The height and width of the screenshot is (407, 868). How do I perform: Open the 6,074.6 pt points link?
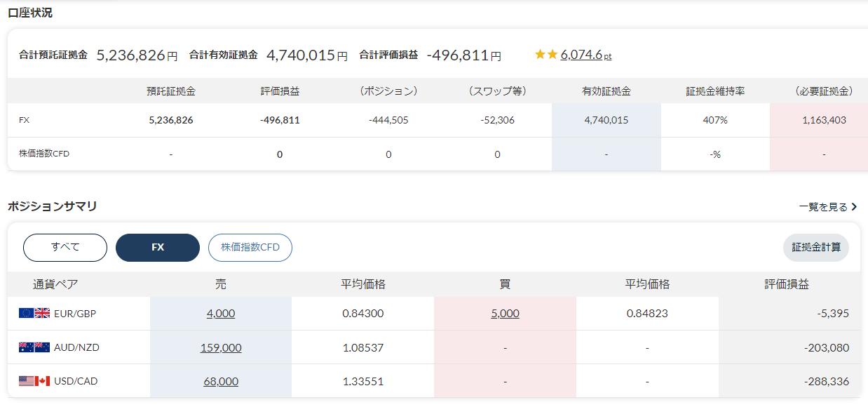click(x=586, y=55)
